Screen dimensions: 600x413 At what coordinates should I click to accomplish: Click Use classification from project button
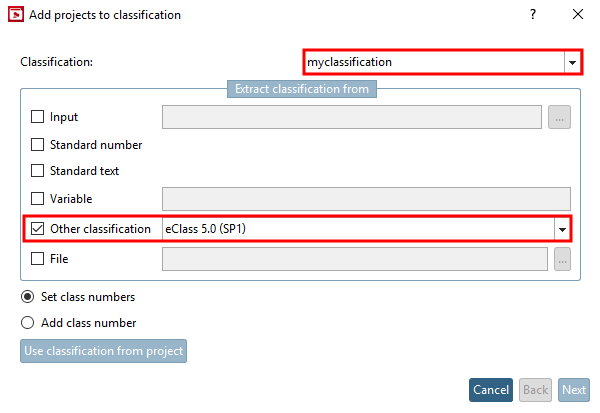pyautogui.click(x=103, y=351)
